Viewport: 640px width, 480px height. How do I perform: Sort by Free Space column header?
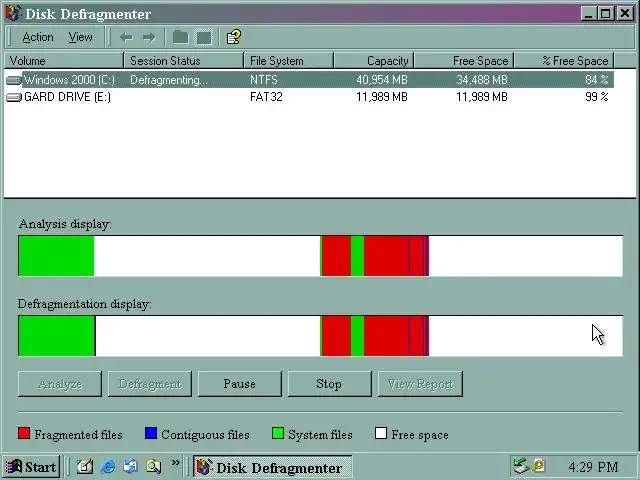pyautogui.click(x=464, y=61)
